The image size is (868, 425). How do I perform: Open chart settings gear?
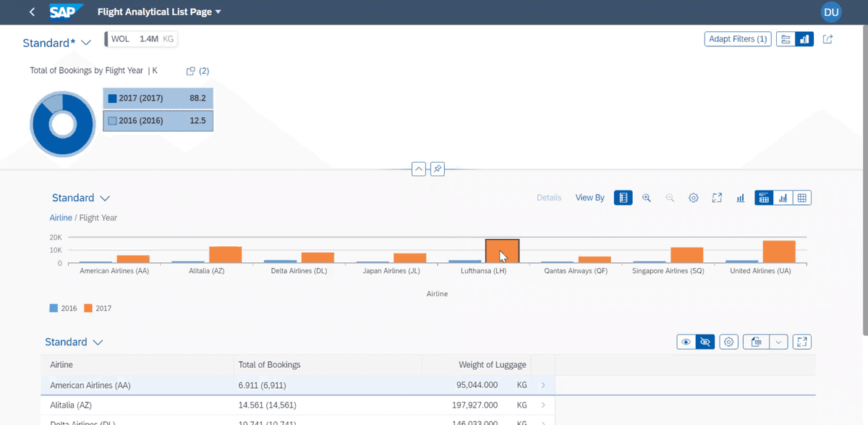pos(693,198)
